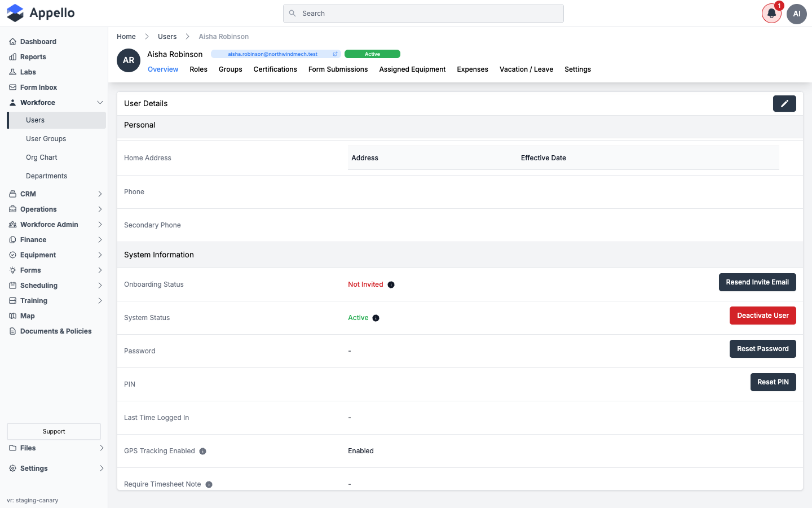Open Dashboard from the sidebar
The image size is (812, 508).
tap(38, 41)
